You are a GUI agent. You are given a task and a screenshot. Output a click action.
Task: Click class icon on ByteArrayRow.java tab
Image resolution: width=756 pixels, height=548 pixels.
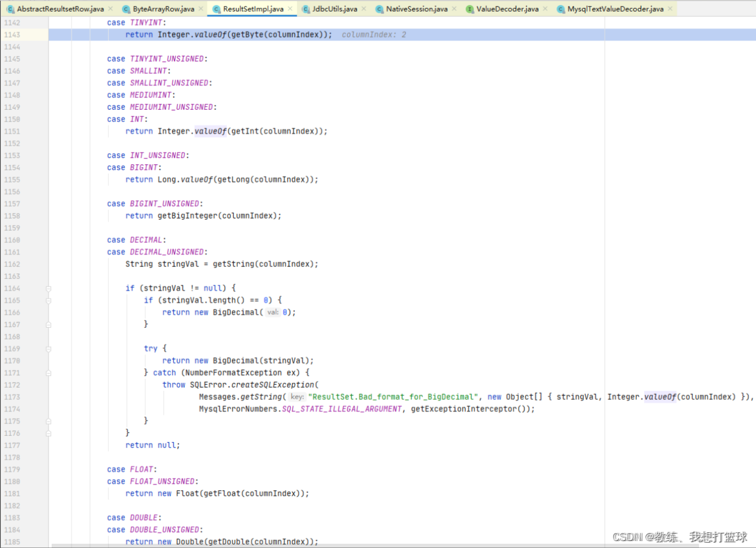click(x=126, y=9)
